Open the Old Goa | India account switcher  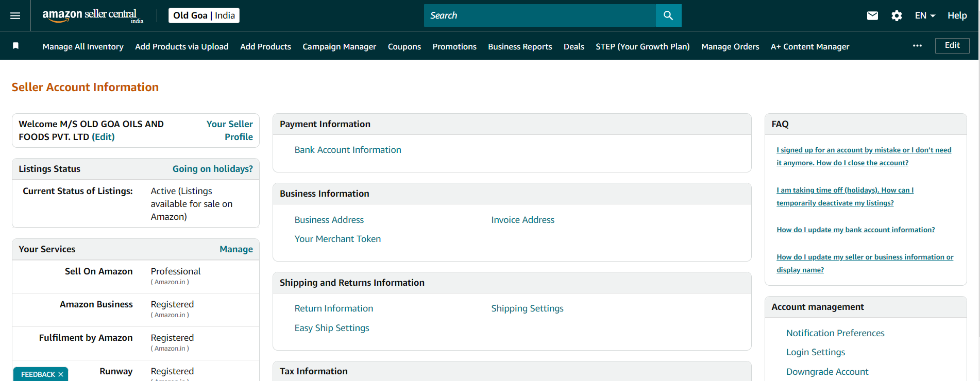(x=204, y=15)
